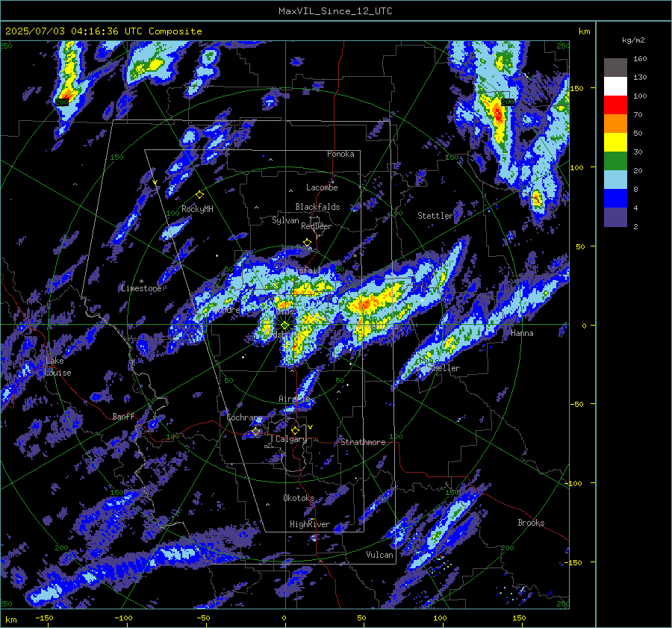This screenshot has height=628, width=672.
Task: Click the Strathmore label
Action: coord(363,442)
